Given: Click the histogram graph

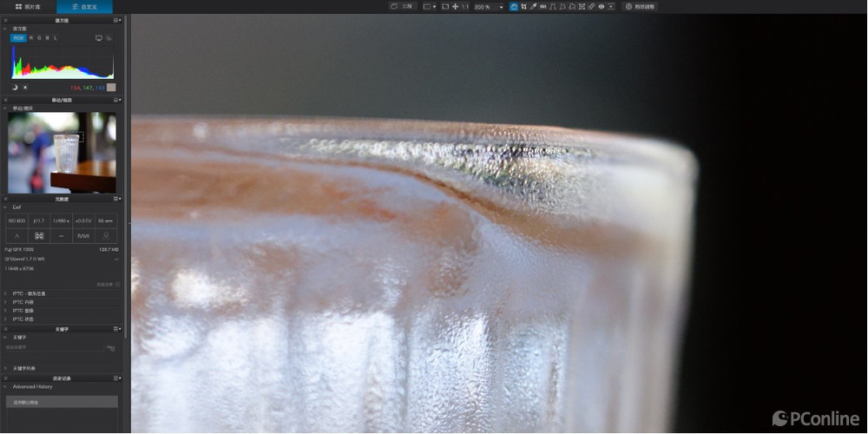Looking at the screenshot, I should click(x=62, y=62).
